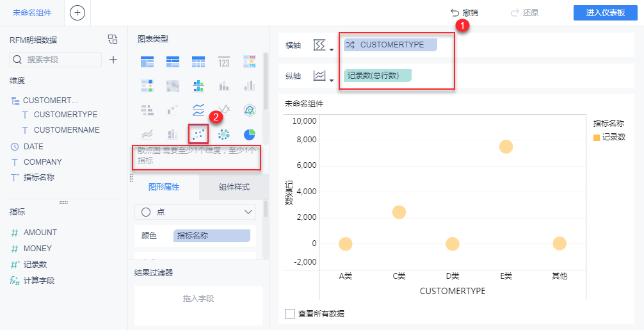Toggle the 查看所有数据 checkbox
Viewport: 644px width, 330px height.
[x=290, y=314]
